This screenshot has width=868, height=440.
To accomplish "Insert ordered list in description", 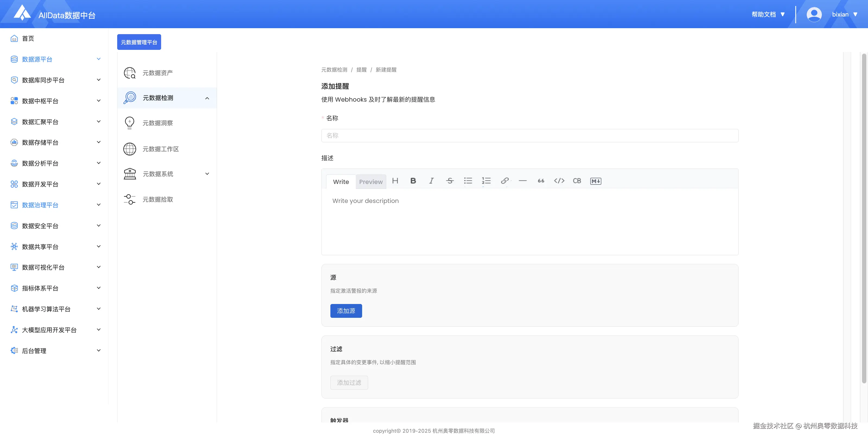I will pos(486,181).
